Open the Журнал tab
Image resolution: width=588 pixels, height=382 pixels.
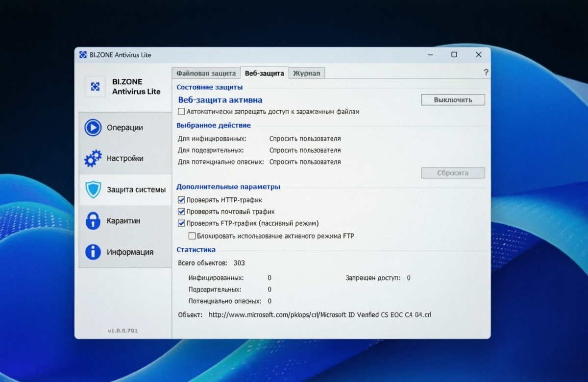307,73
